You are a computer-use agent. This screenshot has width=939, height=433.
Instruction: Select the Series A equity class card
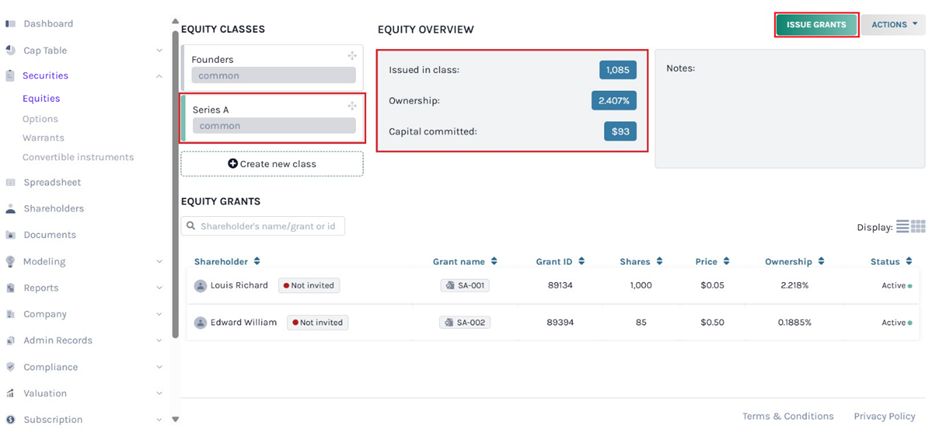(x=272, y=118)
